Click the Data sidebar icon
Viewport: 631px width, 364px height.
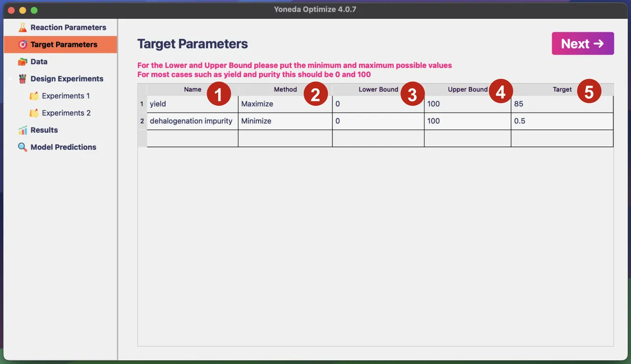coord(22,62)
